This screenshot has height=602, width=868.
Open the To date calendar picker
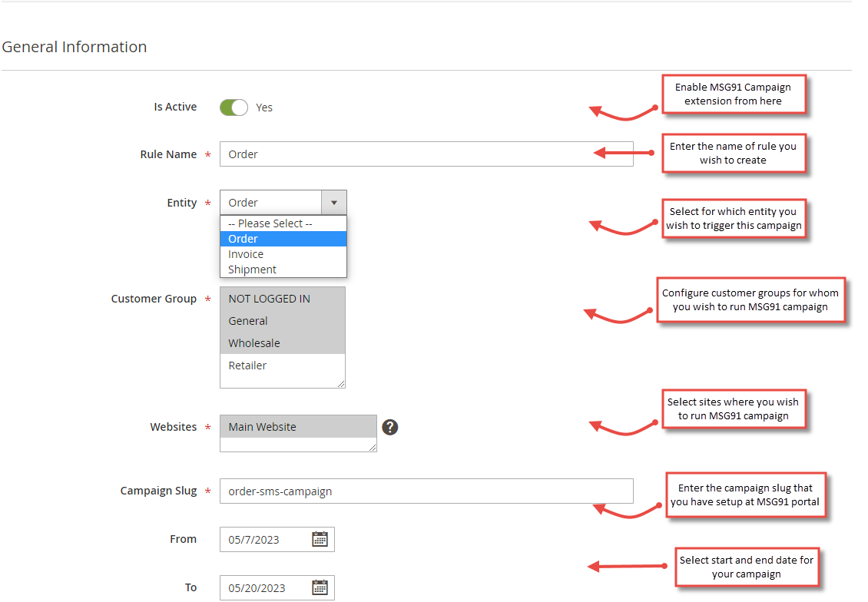[320, 587]
